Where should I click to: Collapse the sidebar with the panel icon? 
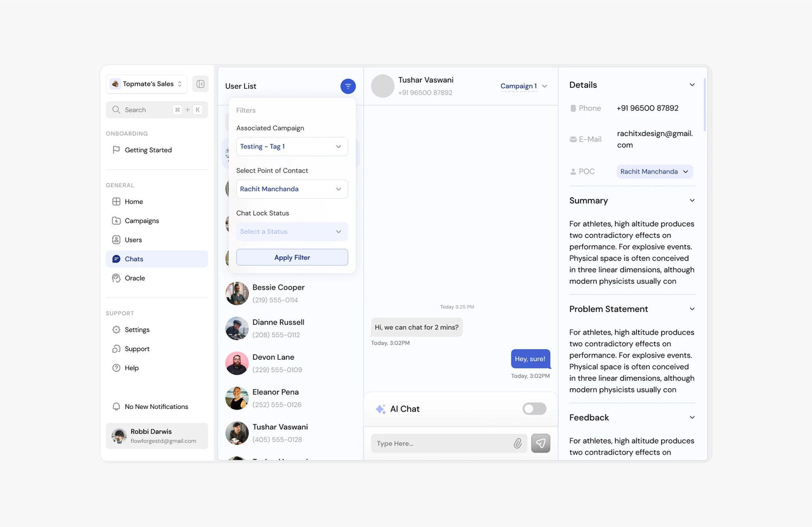[200, 84]
